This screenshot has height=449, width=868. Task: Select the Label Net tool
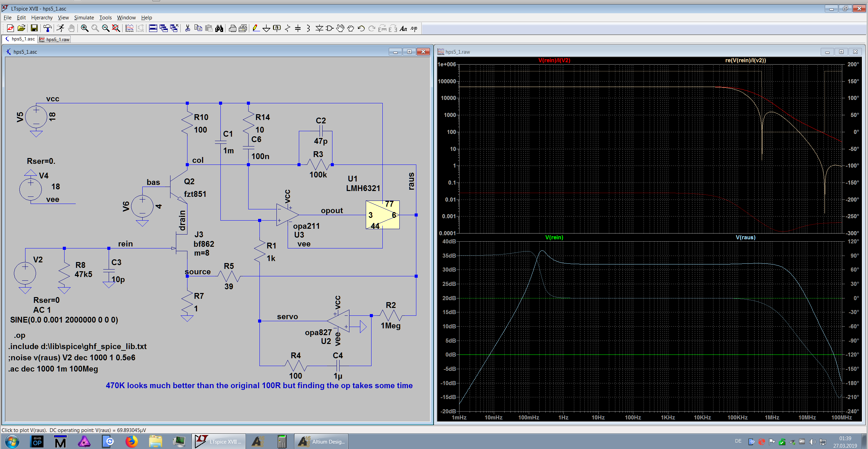277,29
